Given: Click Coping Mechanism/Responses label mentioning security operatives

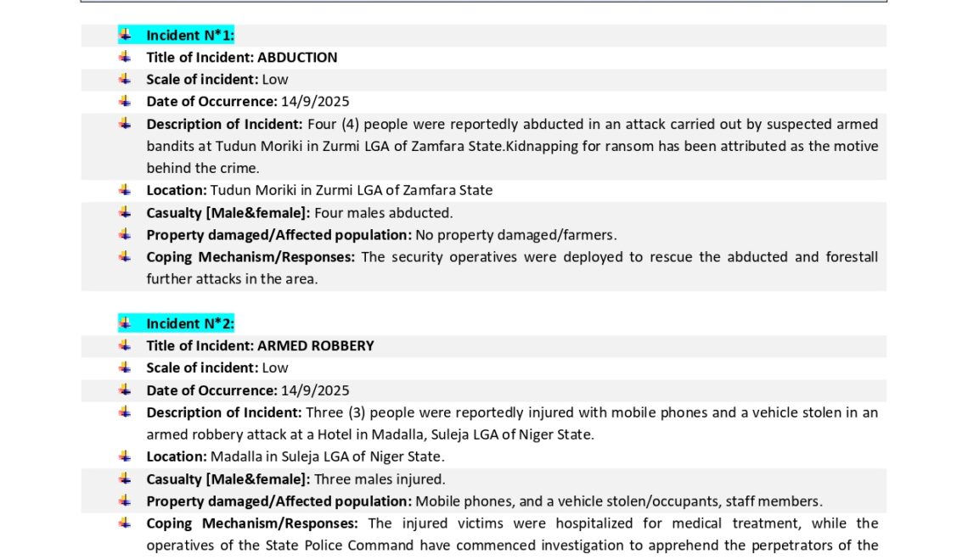Looking at the screenshot, I should click(x=250, y=257).
